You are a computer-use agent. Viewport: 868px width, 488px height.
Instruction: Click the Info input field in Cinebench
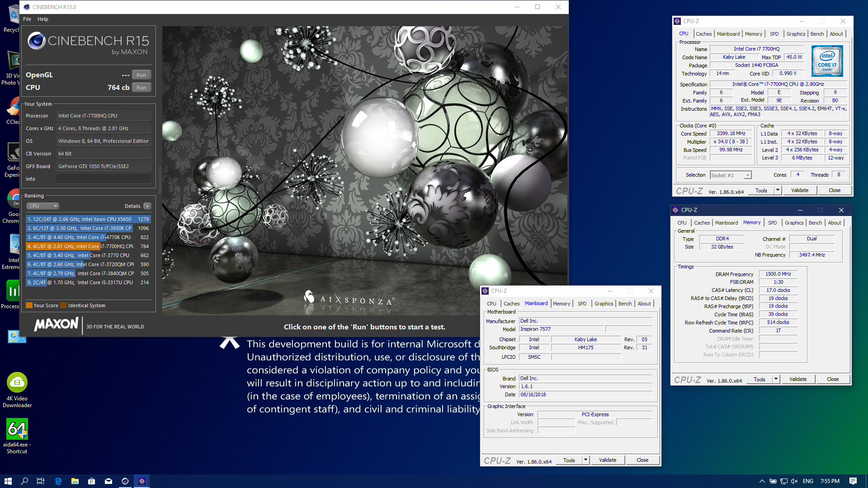(104, 179)
